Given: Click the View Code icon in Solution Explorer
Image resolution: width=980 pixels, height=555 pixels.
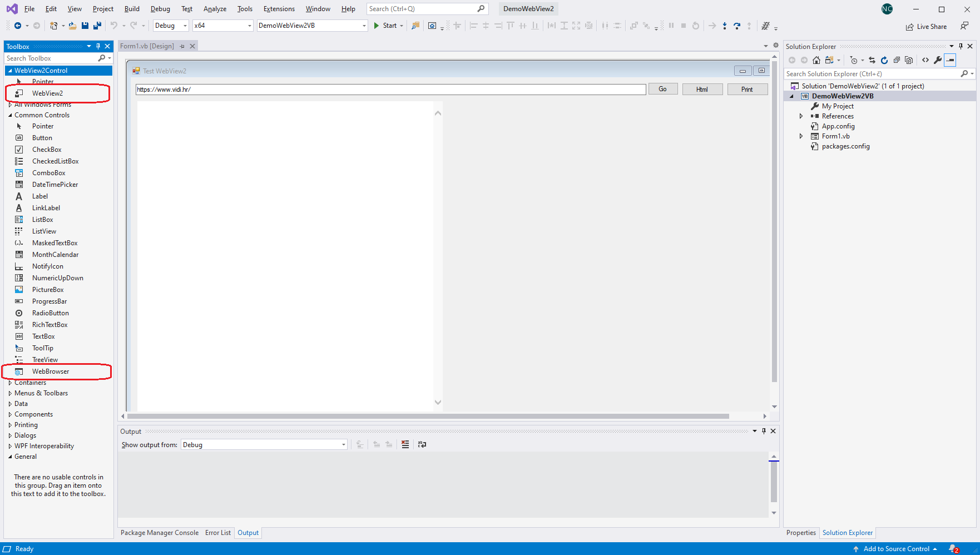Looking at the screenshot, I should pos(925,60).
